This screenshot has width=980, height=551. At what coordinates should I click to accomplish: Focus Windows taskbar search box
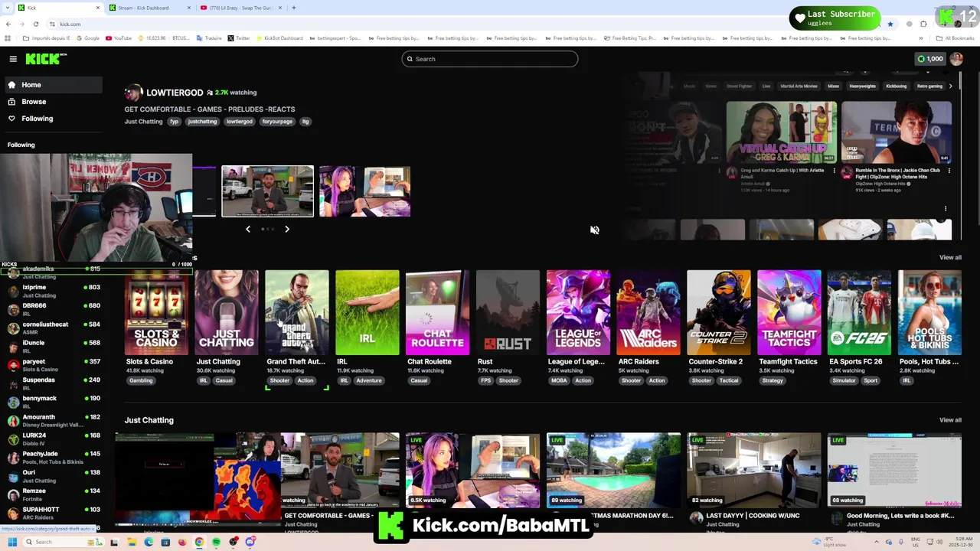click(x=64, y=543)
